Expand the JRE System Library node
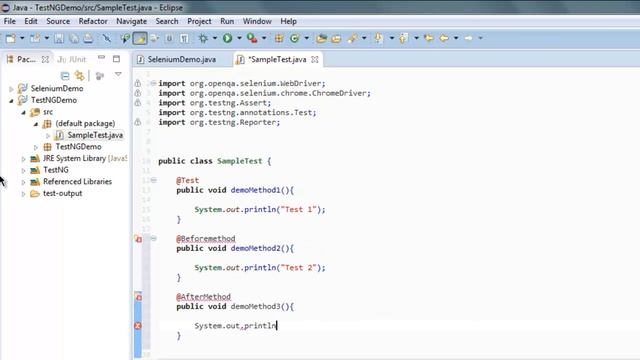The image size is (640, 360). point(23,159)
